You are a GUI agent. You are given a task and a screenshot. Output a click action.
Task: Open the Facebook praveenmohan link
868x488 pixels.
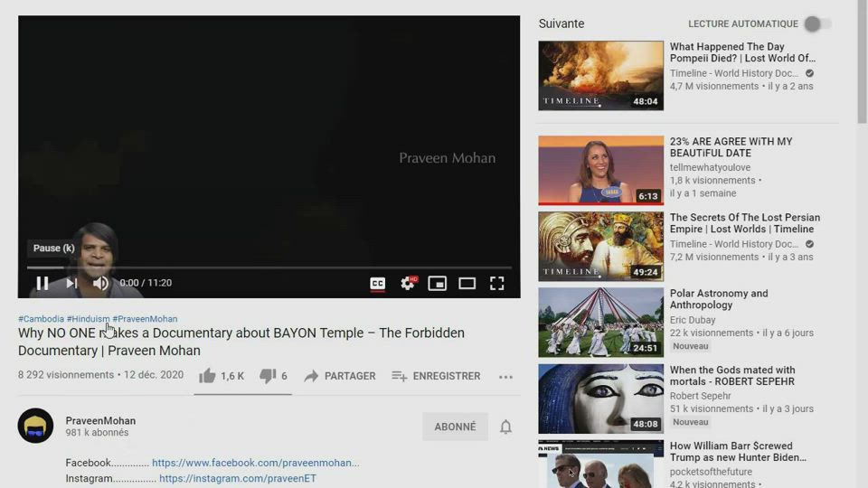pos(255,463)
